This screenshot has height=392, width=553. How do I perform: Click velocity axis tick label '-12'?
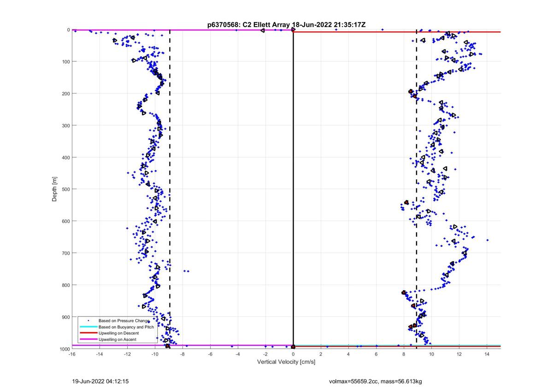coord(127,354)
